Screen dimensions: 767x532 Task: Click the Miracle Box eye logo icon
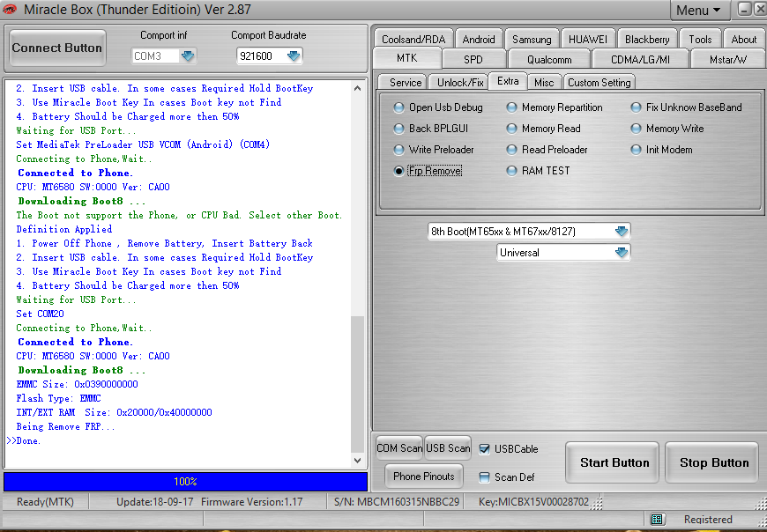pyautogui.click(x=10, y=9)
